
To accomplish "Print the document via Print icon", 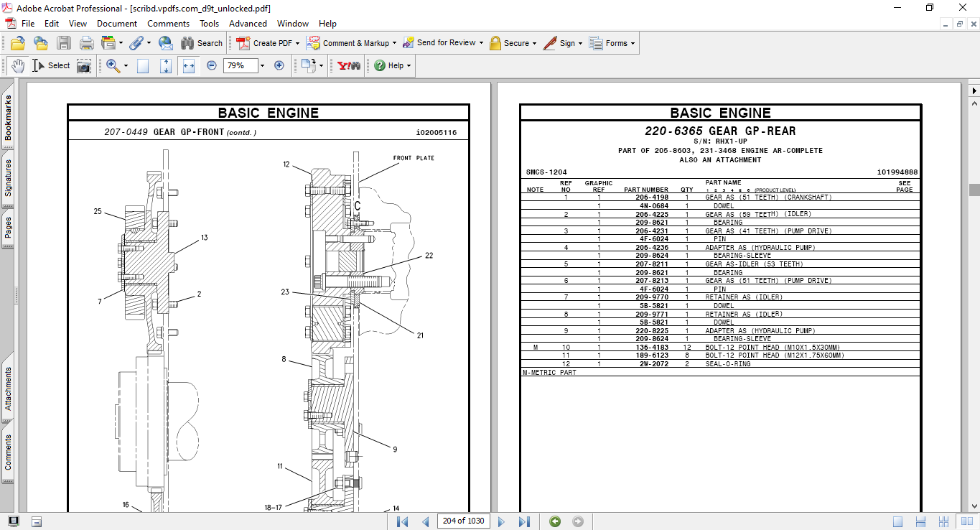I will (86, 43).
